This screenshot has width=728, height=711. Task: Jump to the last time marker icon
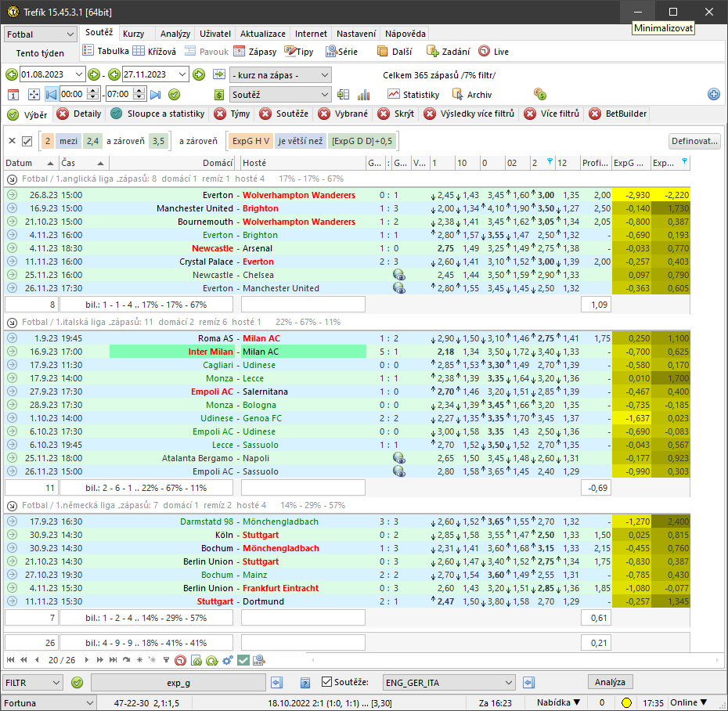click(x=156, y=95)
